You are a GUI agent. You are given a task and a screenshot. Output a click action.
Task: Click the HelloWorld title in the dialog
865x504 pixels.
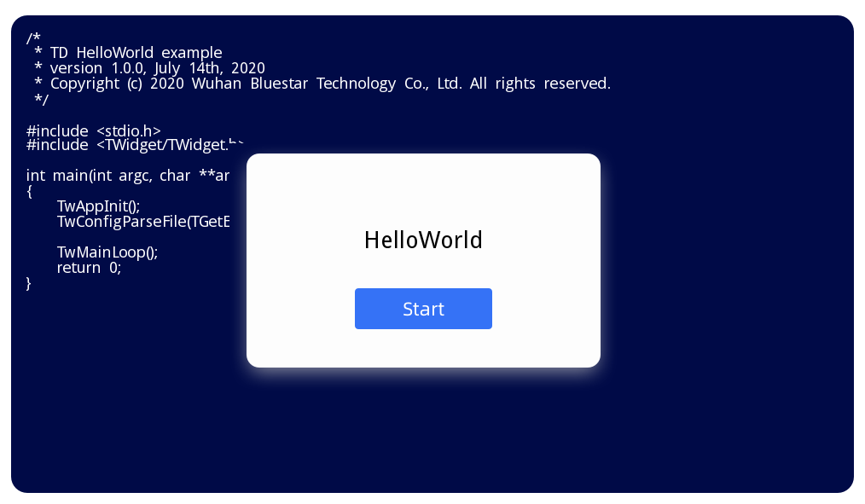pos(423,240)
